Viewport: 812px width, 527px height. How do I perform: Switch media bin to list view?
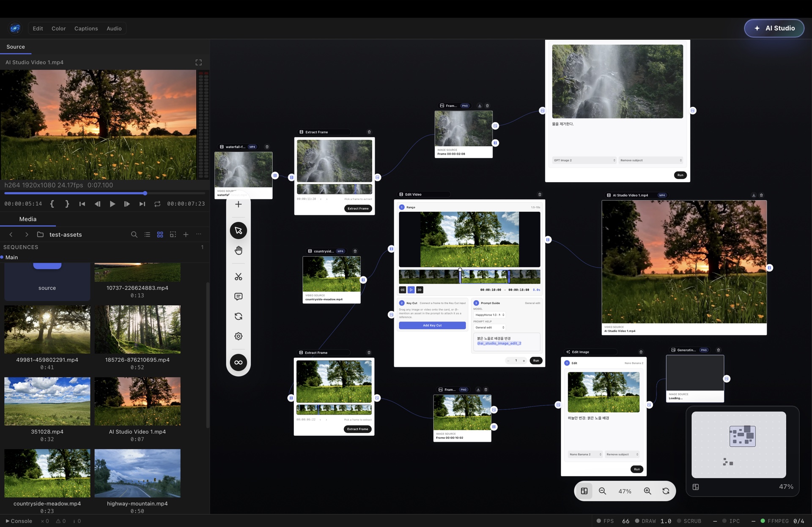pos(147,235)
